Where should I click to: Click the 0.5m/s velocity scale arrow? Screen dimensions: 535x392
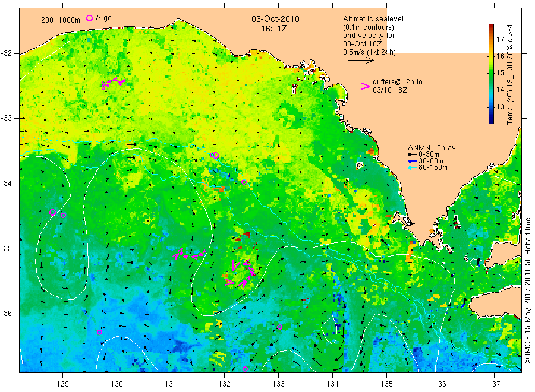(x=361, y=61)
